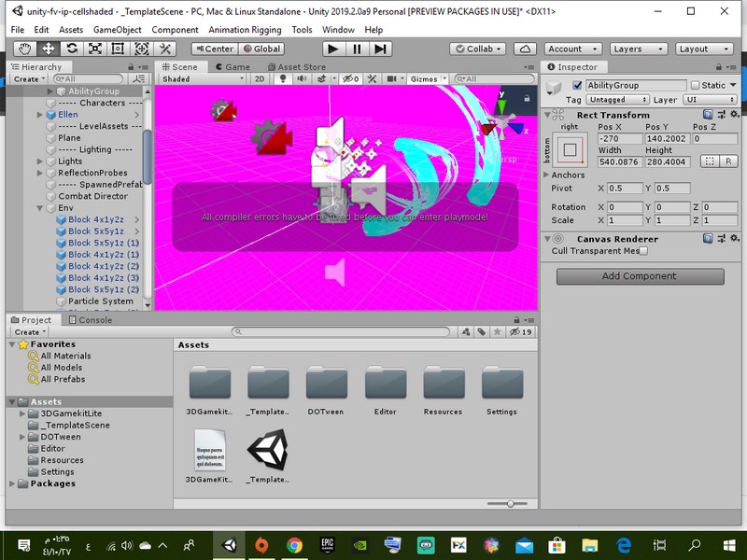Toggle hidden objects visibility in Scene toolbar
The image size is (747, 560).
point(351,78)
